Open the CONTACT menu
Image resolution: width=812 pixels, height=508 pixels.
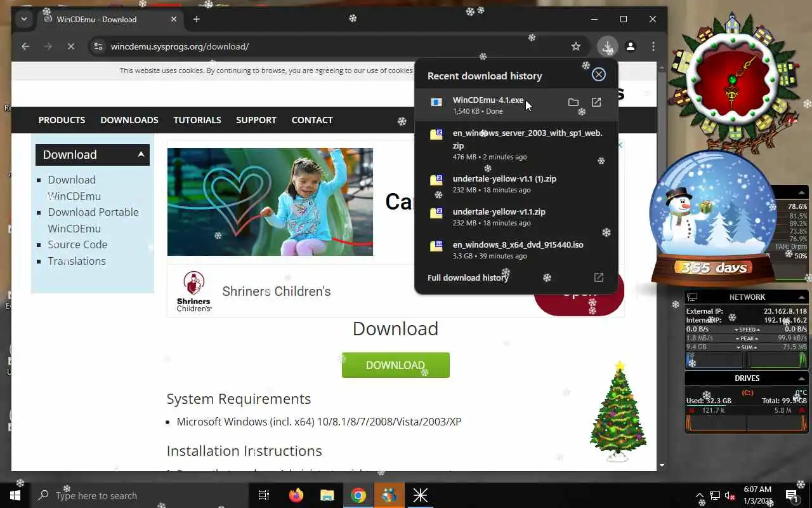click(x=312, y=120)
